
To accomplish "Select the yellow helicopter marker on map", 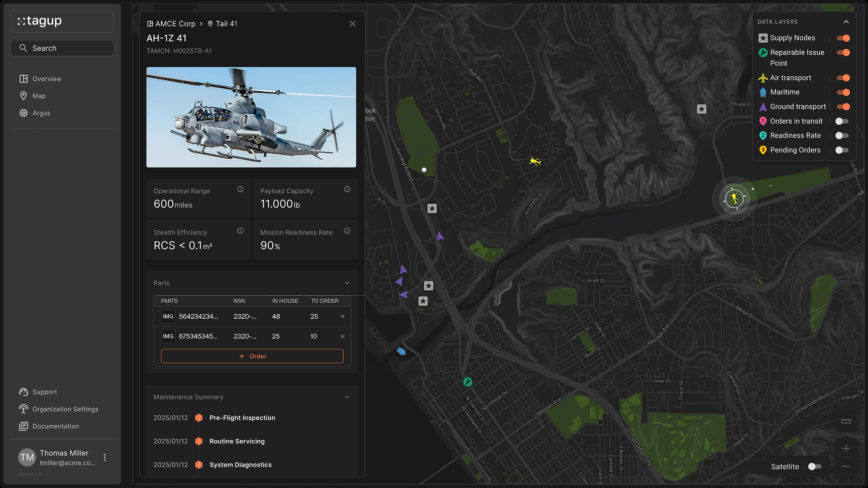I will click(x=535, y=161).
